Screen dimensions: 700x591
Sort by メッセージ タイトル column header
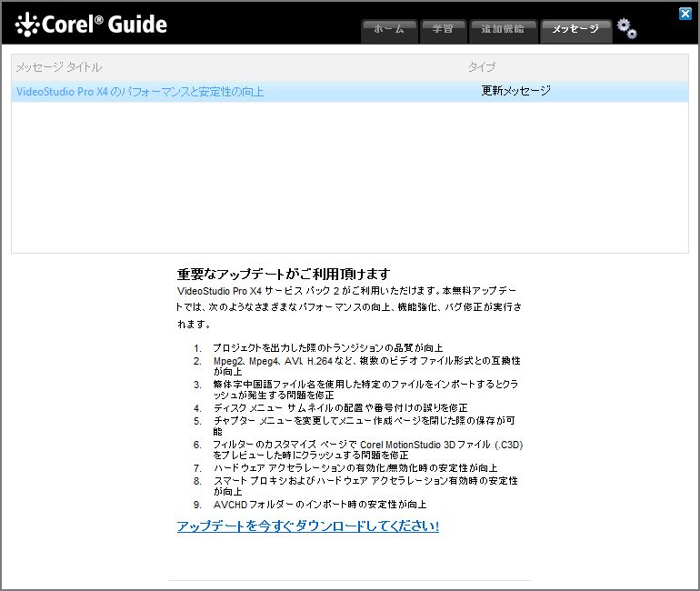59,67
